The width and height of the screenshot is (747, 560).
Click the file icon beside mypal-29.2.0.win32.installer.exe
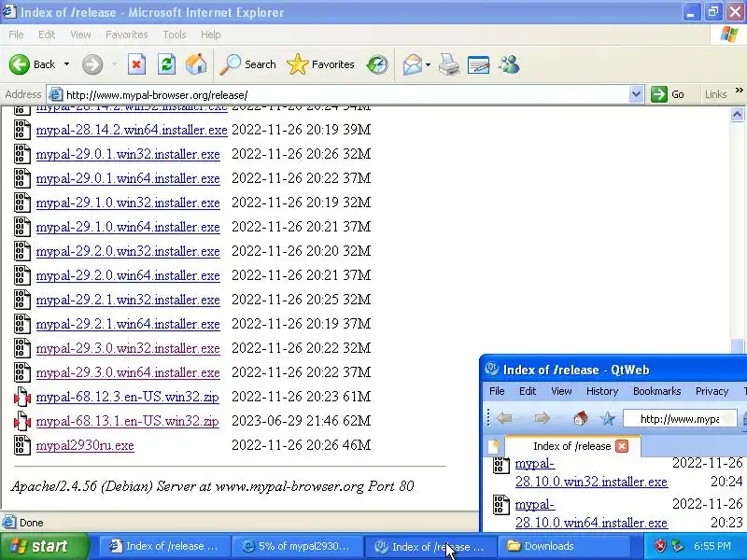[21, 251]
